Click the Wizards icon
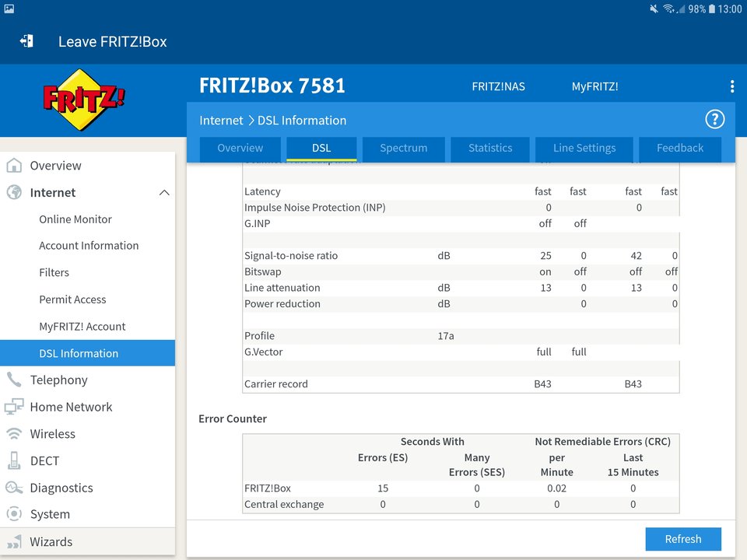This screenshot has width=747, height=560. click(x=14, y=541)
